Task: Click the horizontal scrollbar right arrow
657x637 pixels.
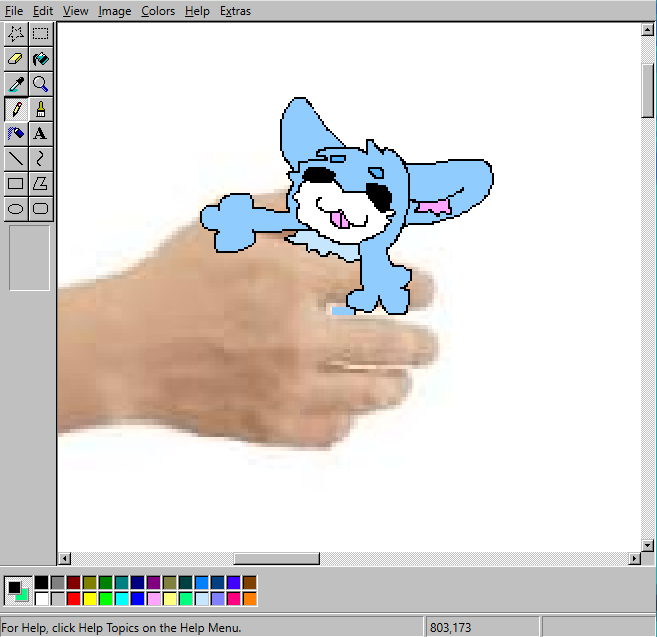Action: tap(634, 558)
